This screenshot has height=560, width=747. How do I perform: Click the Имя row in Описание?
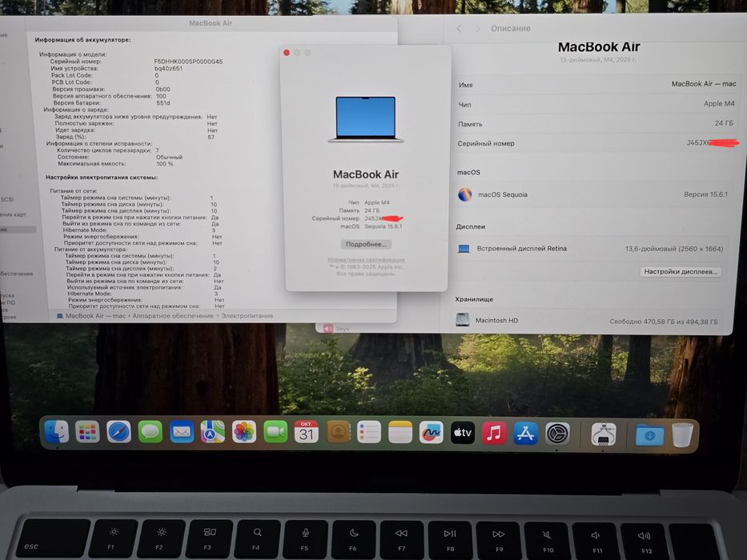pos(597,84)
